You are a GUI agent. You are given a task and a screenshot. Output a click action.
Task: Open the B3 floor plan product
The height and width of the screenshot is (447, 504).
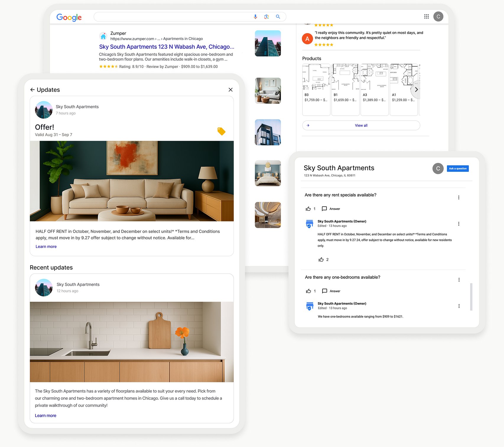[x=316, y=90]
